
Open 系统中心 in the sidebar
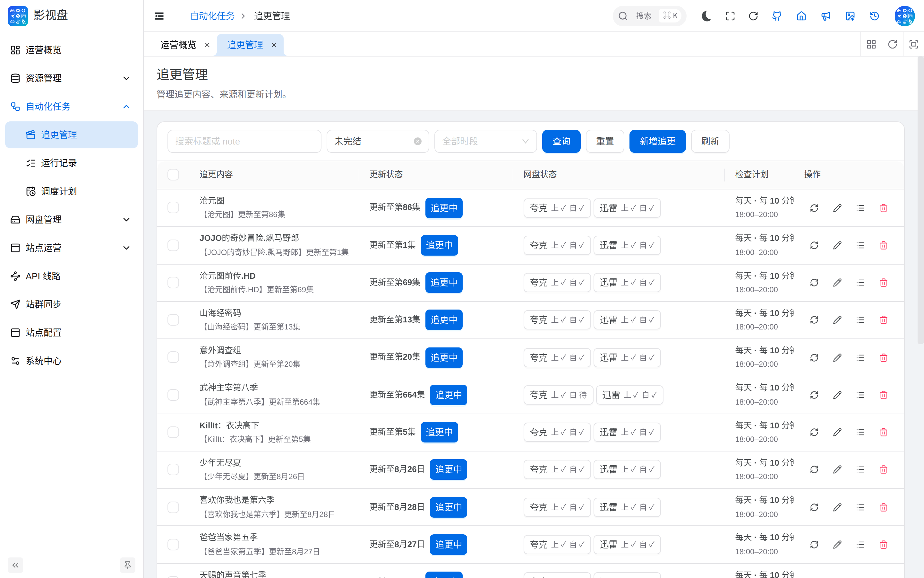tap(72, 361)
